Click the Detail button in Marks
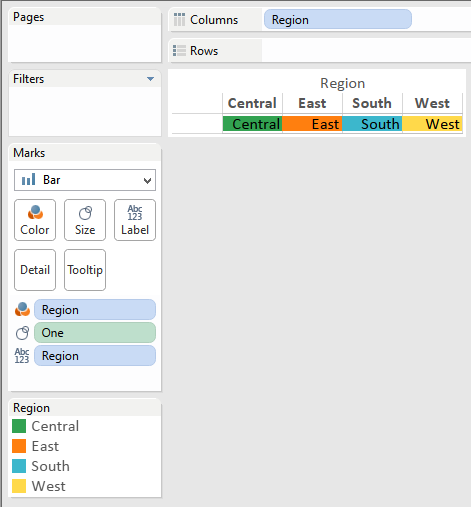Screen dimensions: 471x507 point(35,270)
